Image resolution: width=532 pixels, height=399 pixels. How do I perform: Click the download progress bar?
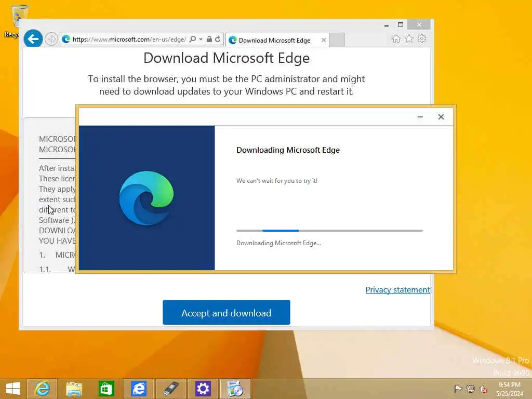pos(329,231)
